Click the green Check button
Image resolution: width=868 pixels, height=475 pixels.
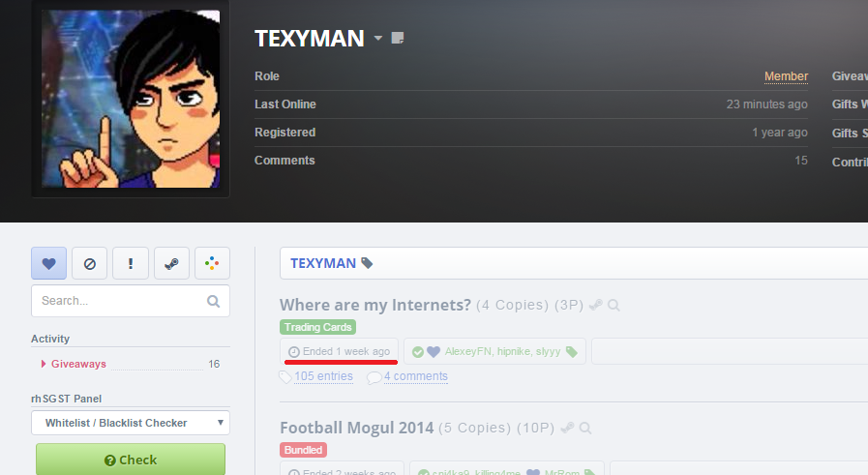click(x=131, y=460)
